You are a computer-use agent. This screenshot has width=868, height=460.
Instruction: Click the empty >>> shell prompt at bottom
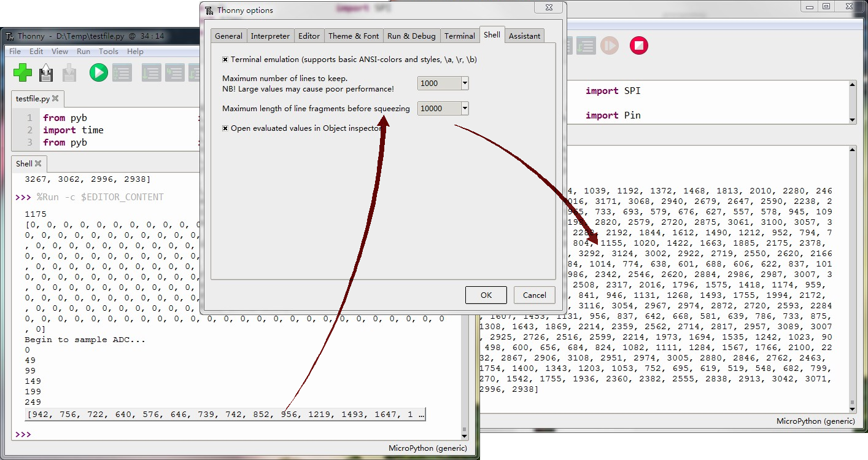[23, 434]
